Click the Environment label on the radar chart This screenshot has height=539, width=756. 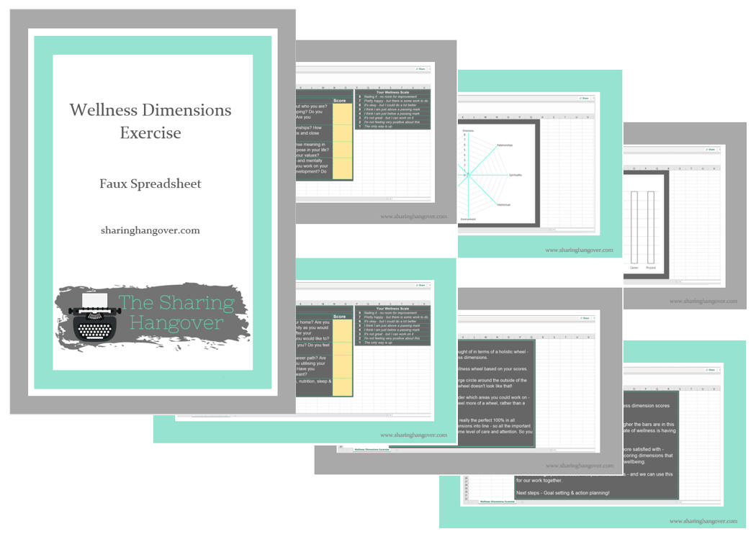[468, 219]
